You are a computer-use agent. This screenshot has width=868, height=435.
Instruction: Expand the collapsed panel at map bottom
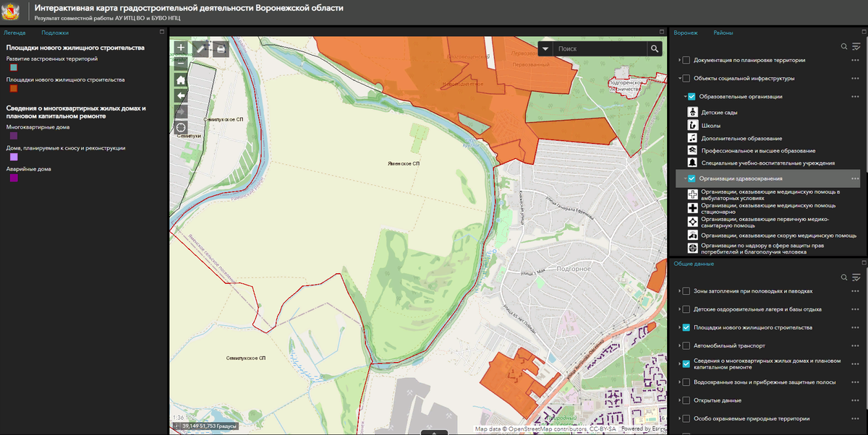point(434,432)
